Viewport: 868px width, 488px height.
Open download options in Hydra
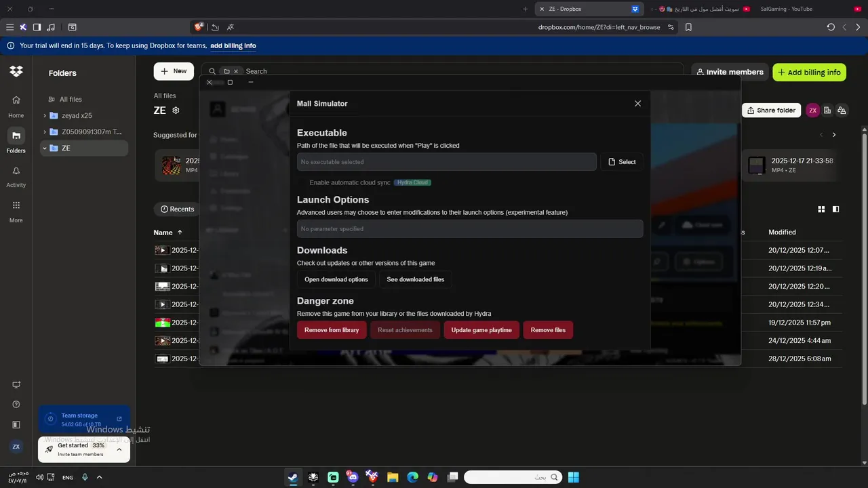click(x=336, y=279)
